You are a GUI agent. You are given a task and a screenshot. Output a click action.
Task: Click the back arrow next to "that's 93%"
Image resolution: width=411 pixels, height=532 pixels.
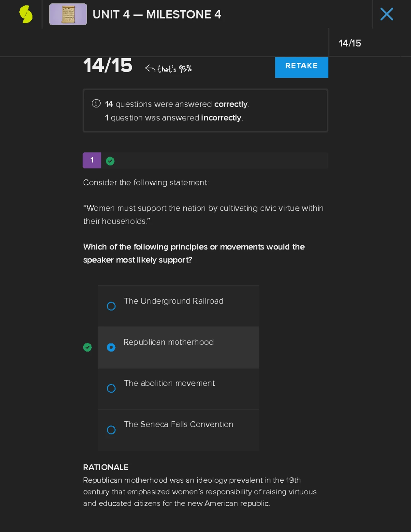[150, 69]
